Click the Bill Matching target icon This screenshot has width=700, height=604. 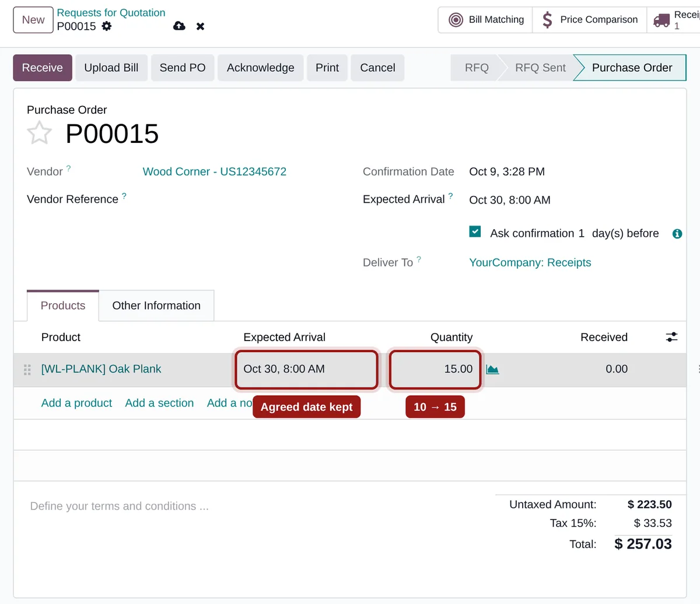click(456, 20)
